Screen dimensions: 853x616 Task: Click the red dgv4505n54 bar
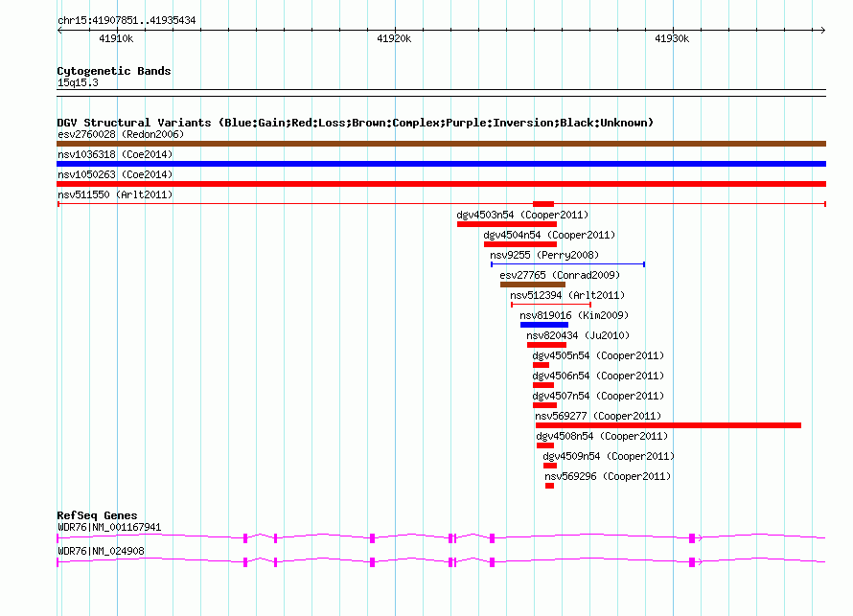pyautogui.click(x=541, y=365)
